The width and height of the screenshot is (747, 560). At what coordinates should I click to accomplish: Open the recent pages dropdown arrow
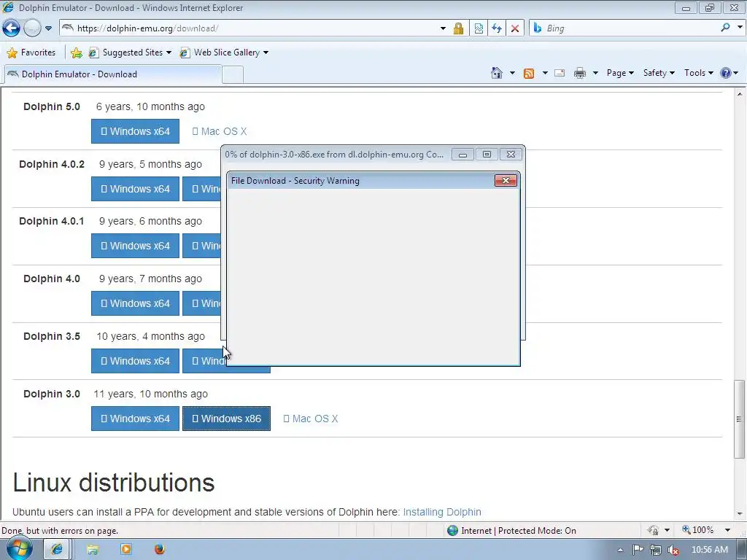(x=49, y=28)
